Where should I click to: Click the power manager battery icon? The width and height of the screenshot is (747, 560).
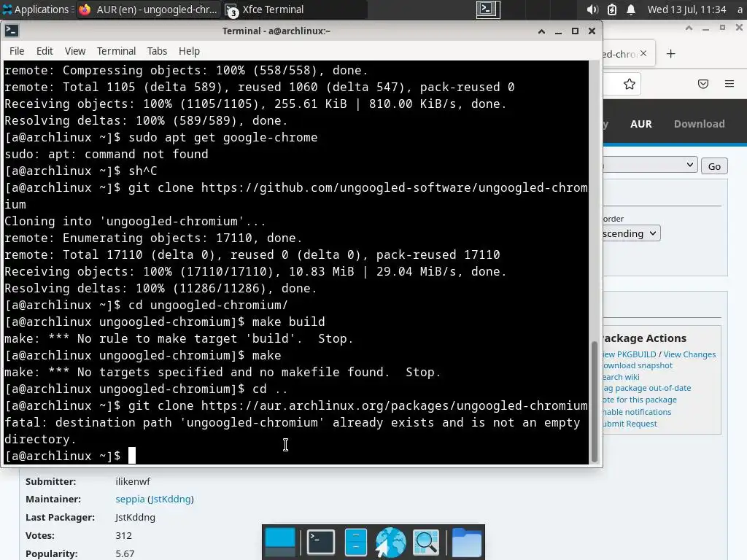612,9
